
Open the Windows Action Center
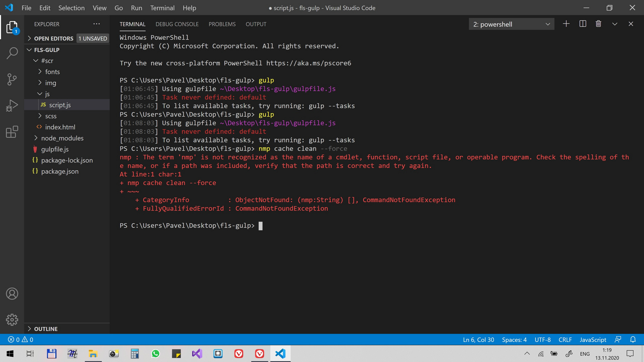coord(630,354)
